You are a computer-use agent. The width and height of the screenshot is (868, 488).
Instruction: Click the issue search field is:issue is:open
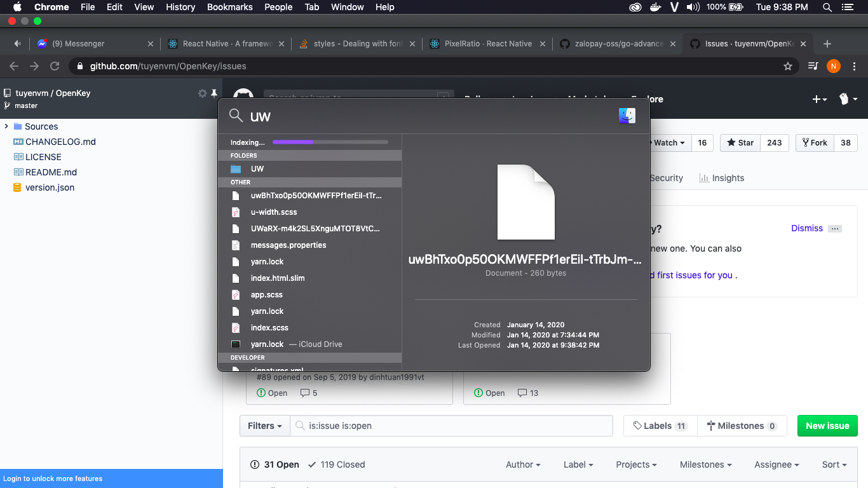click(x=452, y=426)
